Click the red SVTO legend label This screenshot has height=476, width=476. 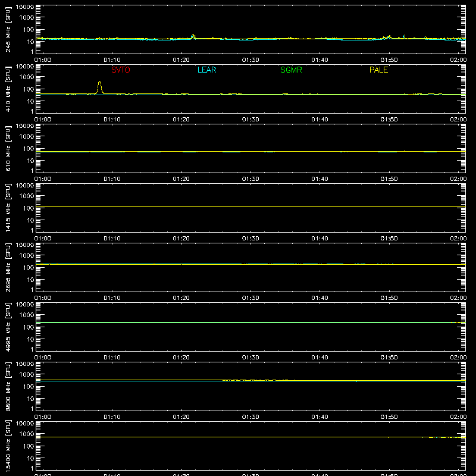click(x=121, y=70)
